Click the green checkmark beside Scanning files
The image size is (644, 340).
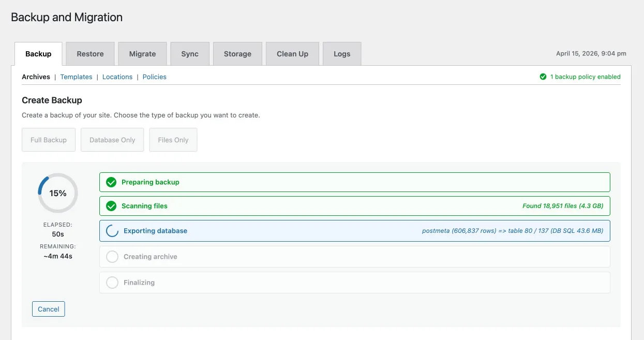click(x=111, y=206)
